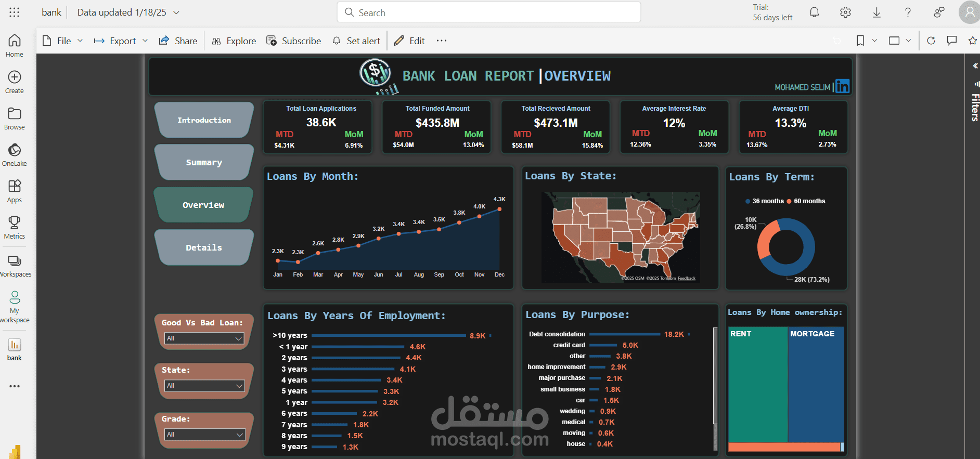This screenshot has width=980, height=459.
Task: Go to the Summary page button
Action: click(x=204, y=163)
